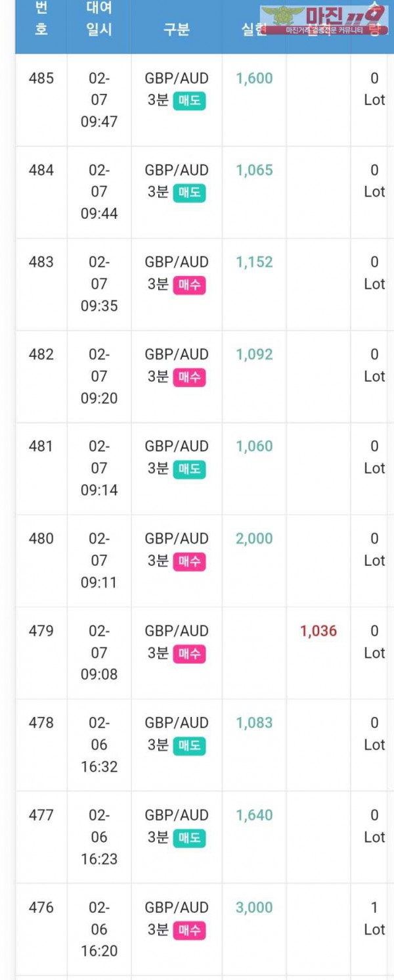
Task: Click the 매도 badge in row 477
Action: click(x=189, y=837)
